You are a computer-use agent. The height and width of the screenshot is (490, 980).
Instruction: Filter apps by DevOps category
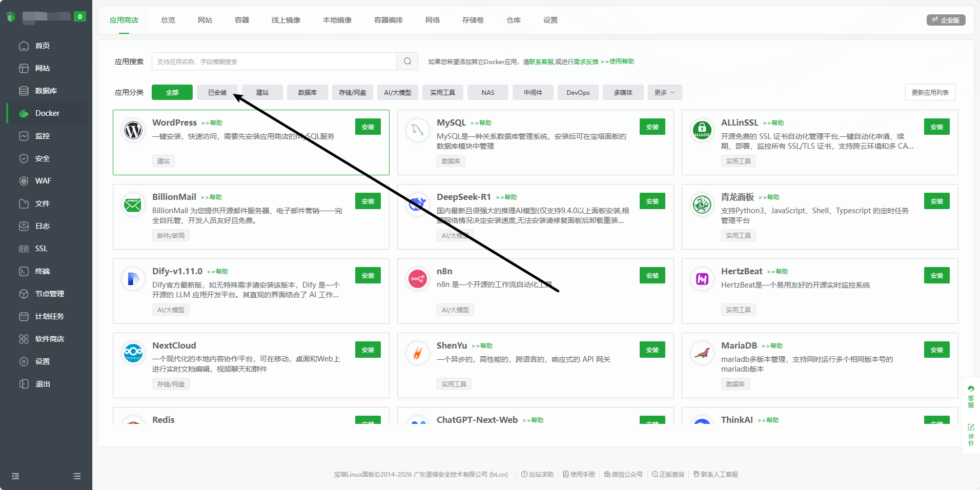point(578,92)
